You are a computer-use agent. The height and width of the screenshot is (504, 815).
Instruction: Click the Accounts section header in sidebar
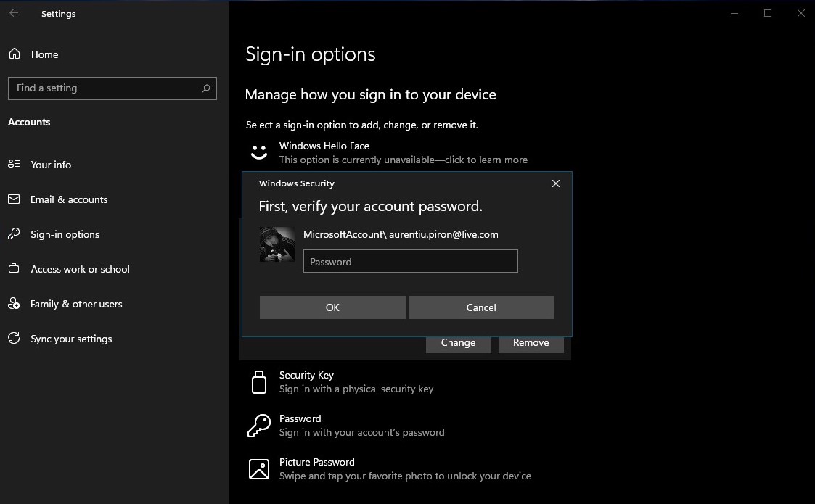(29, 122)
